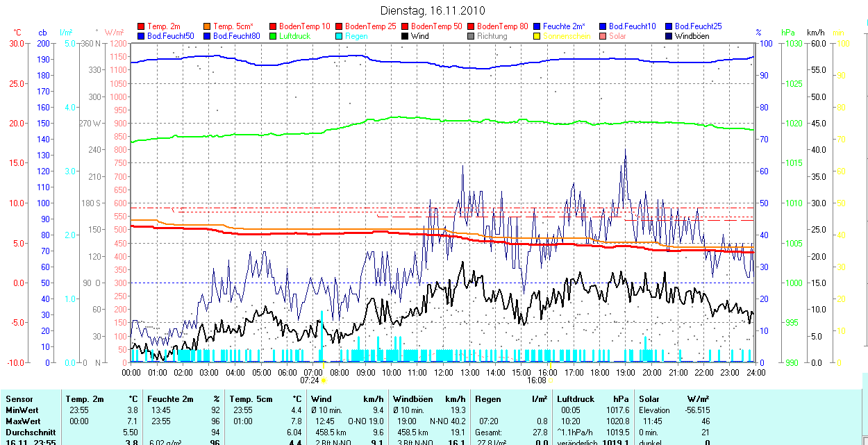Select the cyan Regen legend square
Screen dimensions: 868x445
pos(340,36)
